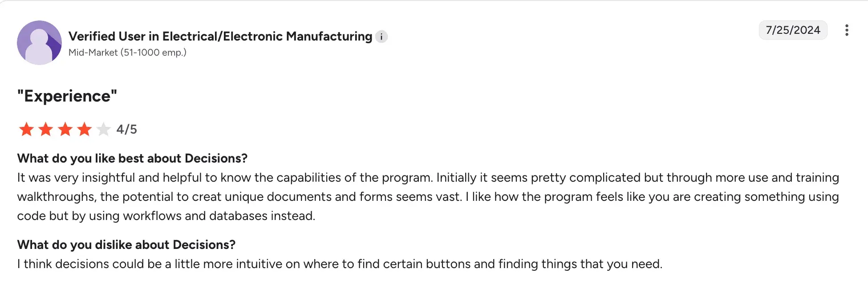
Task: Click the dislike answer about intuitive buttons
Action: (340, 264)
